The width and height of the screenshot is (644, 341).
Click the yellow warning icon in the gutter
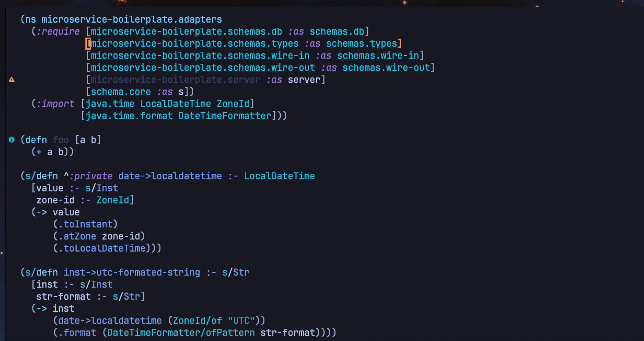pos(11,80)
